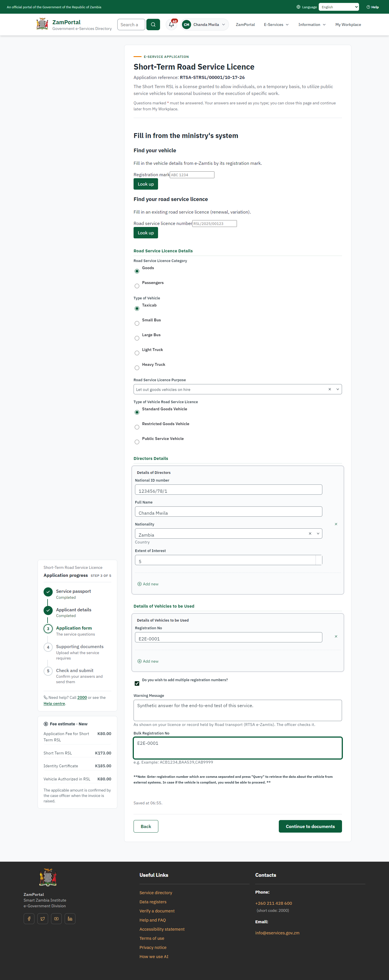Click Look up below road service licence number
The image size is (389, 980).
click(x=146, y=233)
